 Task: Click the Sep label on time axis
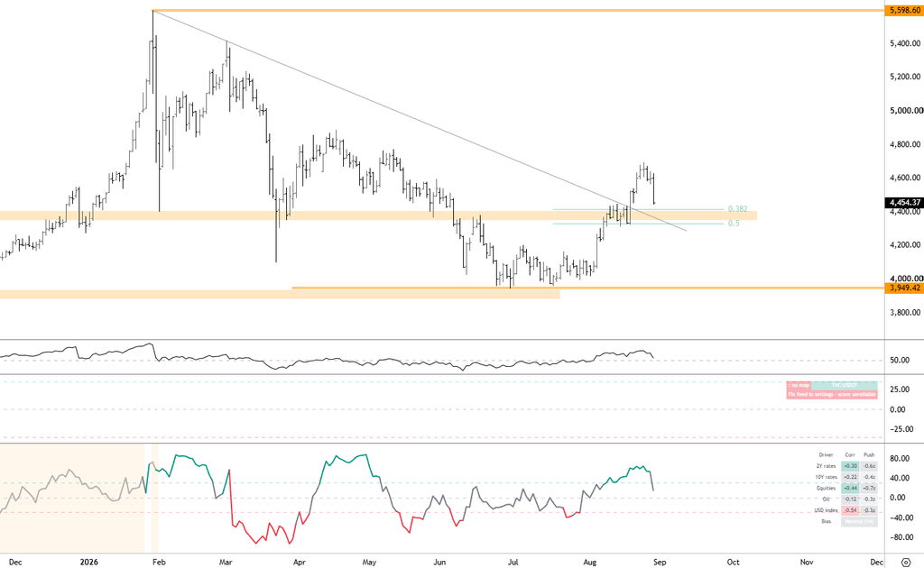pyautogui.click(x=660, y=562)
